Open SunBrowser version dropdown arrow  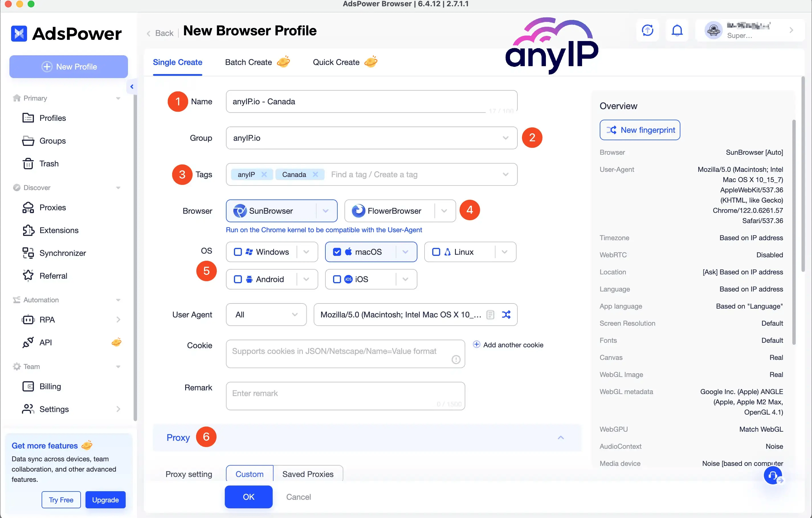pyautogui.click(x=325, y=211)
